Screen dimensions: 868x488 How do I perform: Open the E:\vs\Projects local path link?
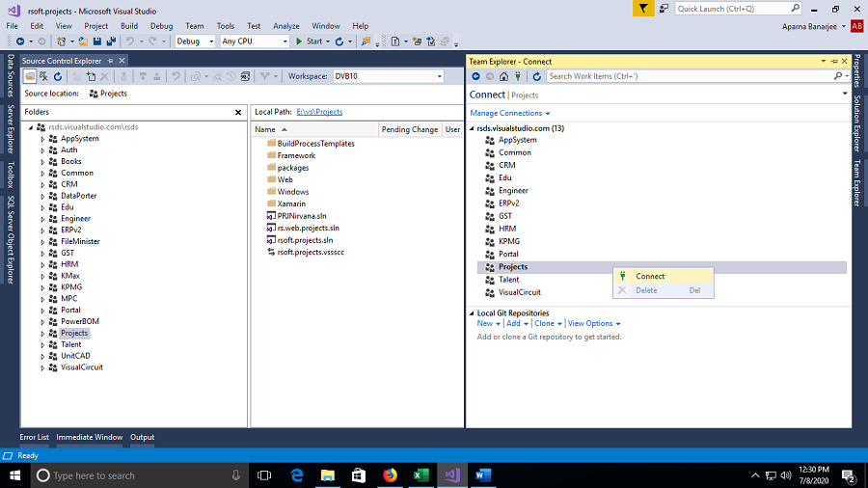[319, 112]
